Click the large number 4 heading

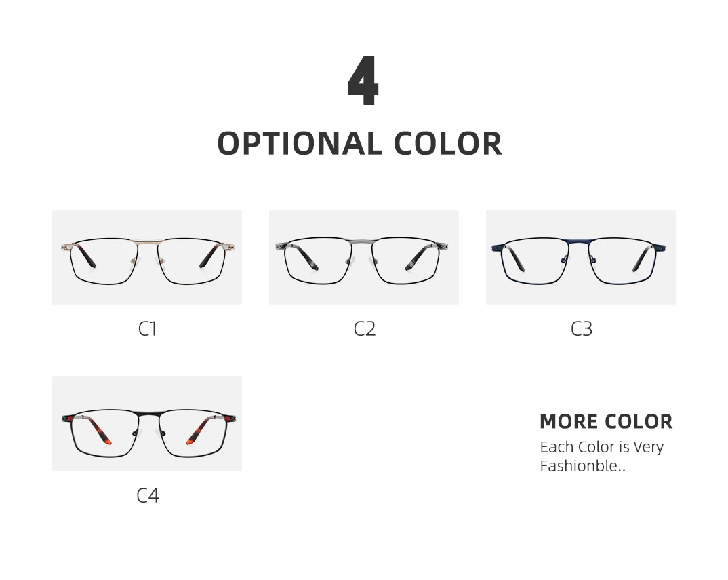coord(363,83)
